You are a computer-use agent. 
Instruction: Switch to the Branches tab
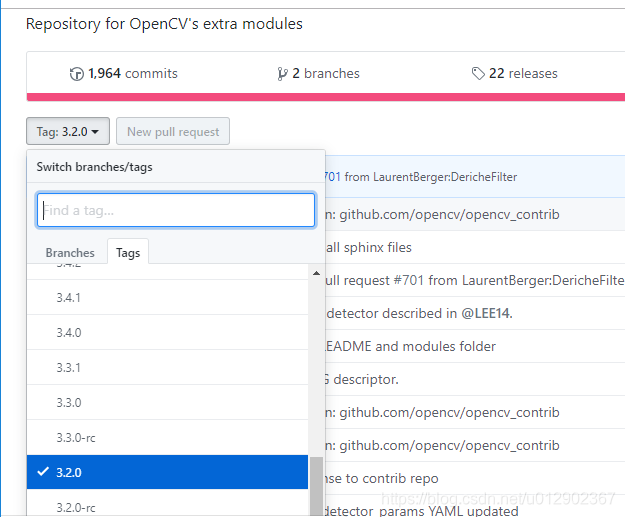point(70,253)
